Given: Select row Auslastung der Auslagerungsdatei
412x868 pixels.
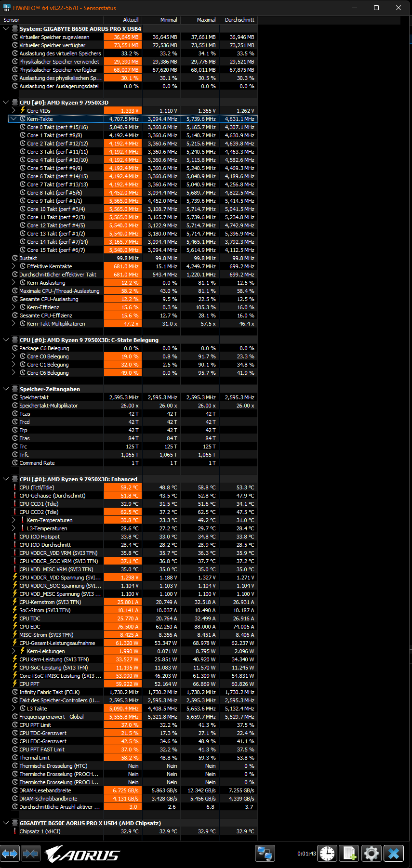Looking at the screenshot, I should [x=129, y=86].
